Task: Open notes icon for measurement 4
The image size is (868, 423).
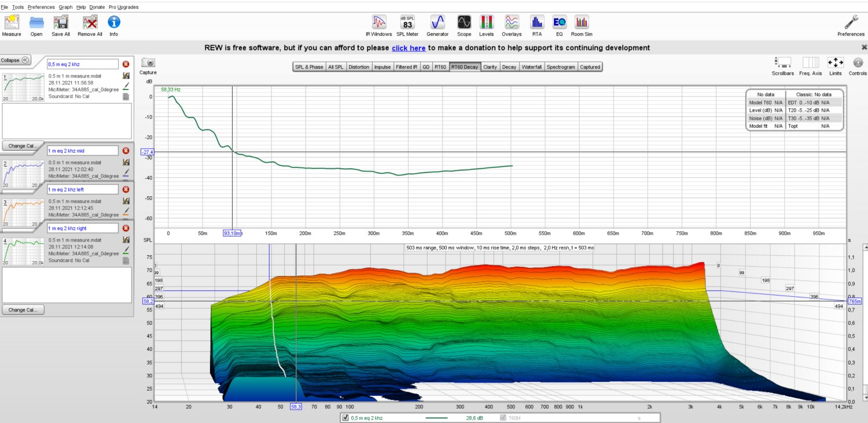Action: click(x=126, y=260)
